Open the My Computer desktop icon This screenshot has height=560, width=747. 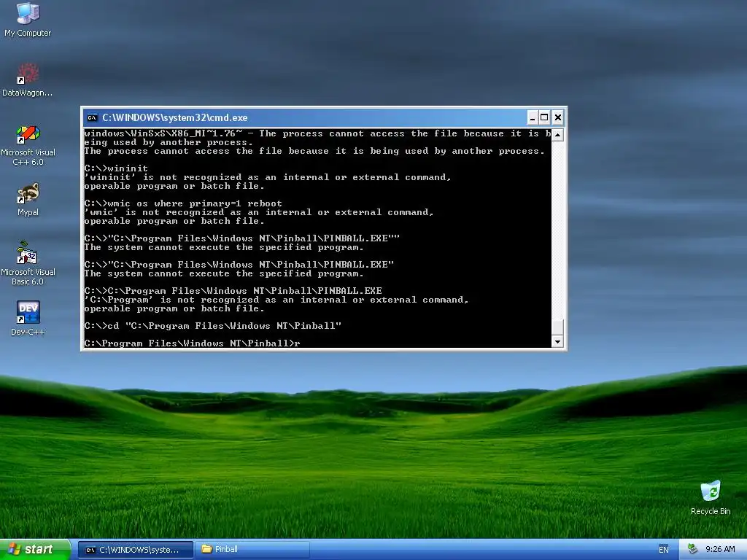[28, 19]
